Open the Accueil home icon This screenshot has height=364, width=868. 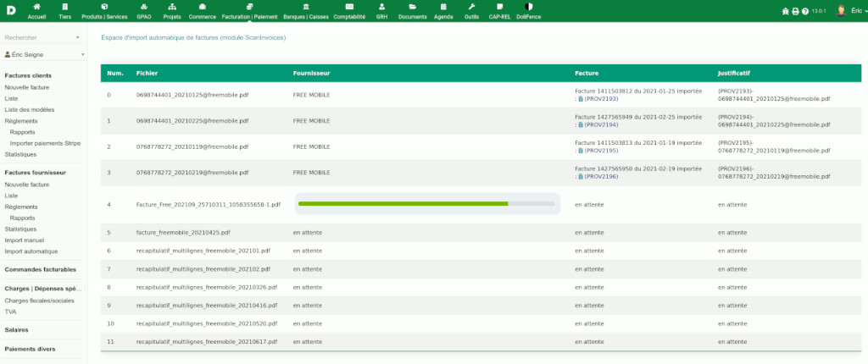pyautogui.click(x=36, y=7)
